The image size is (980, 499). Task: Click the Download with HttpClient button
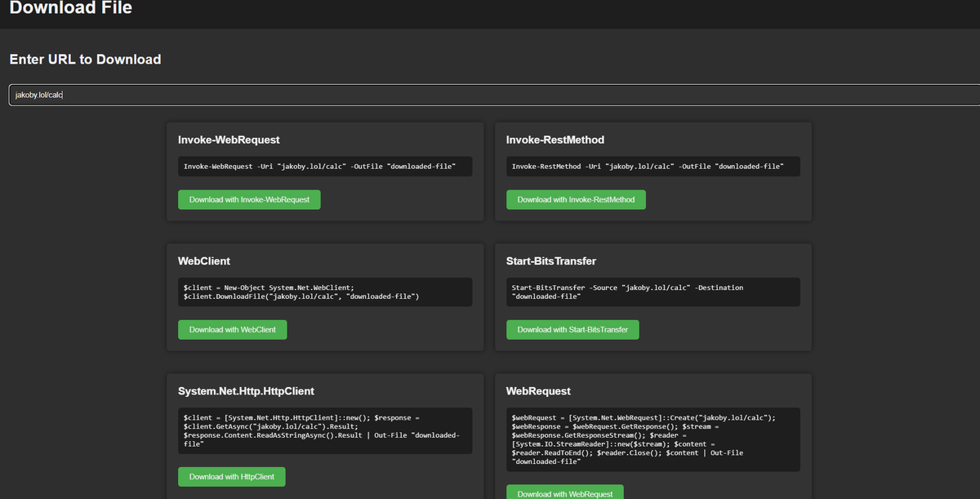pos(231,476)
